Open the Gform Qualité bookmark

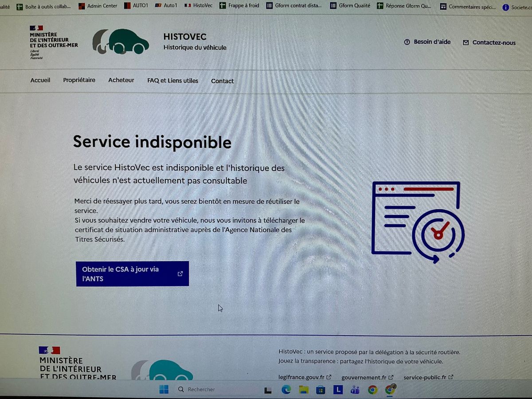(x=350, y=6)
